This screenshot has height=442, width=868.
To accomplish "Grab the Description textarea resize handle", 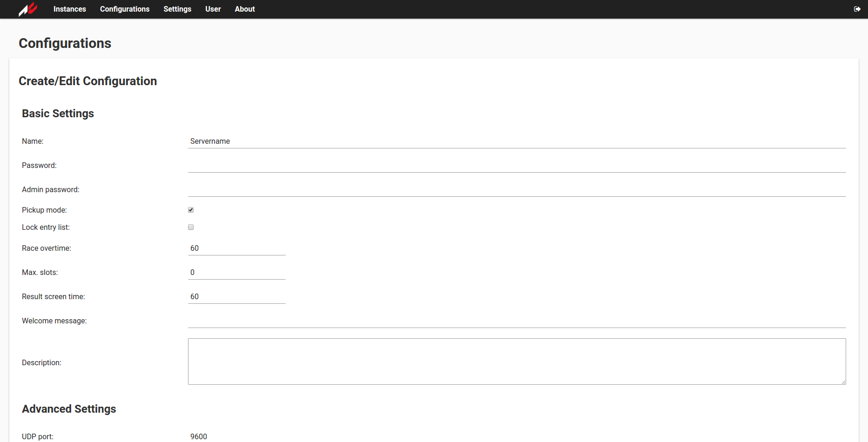I will click(843, 382).
